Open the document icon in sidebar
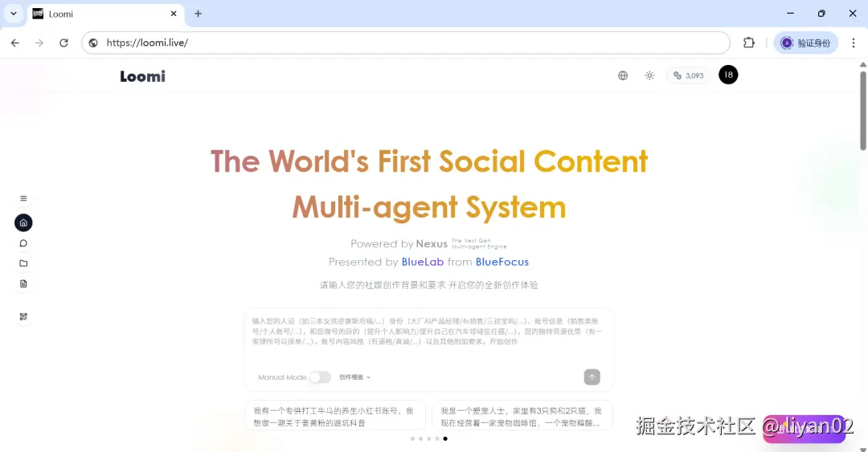 23,284
